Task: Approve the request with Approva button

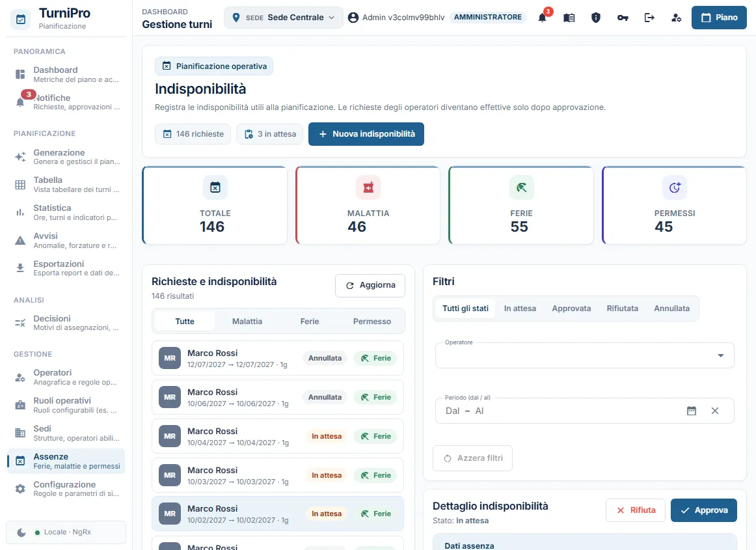Action: tap(703, 510)
